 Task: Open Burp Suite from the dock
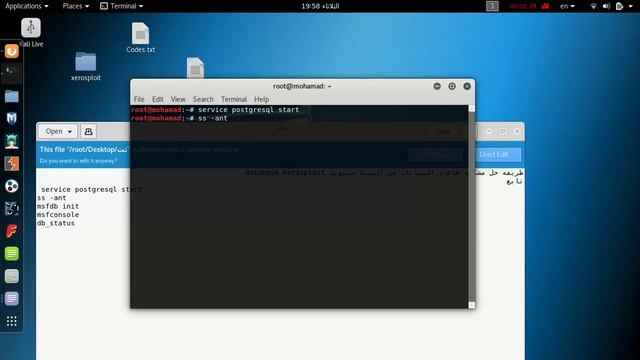click(11, 164)
